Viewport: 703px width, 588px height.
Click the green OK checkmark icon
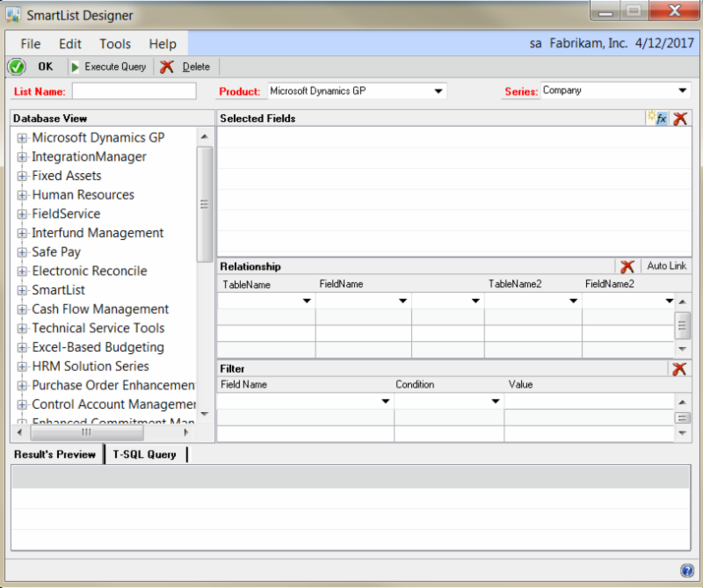click(17, 67)
